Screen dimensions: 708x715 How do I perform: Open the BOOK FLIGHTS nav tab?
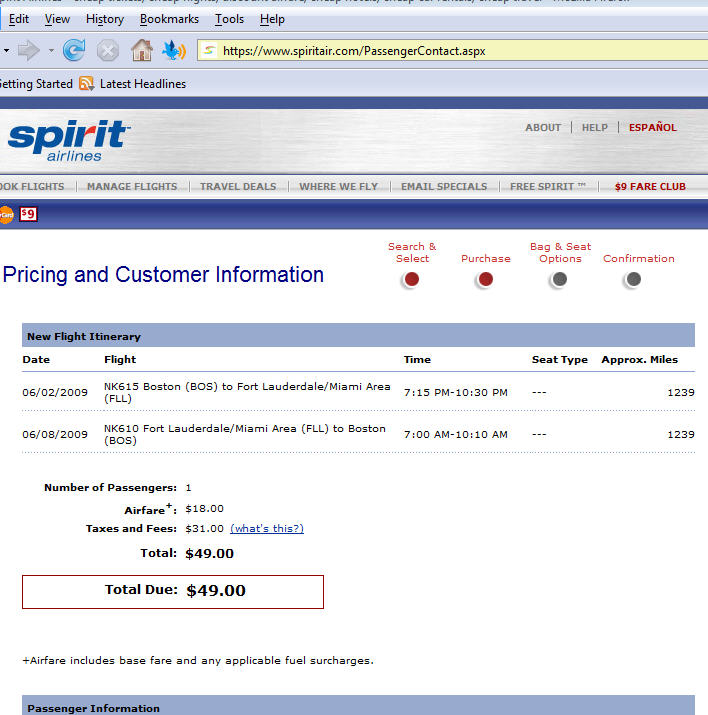click(x=32, y=187)
